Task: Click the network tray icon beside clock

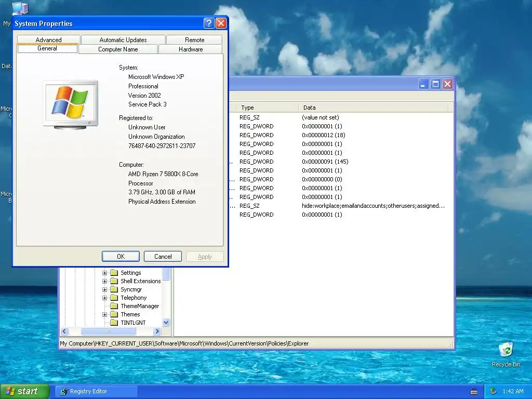Action: pyautogui.click(x=494, y=391)
